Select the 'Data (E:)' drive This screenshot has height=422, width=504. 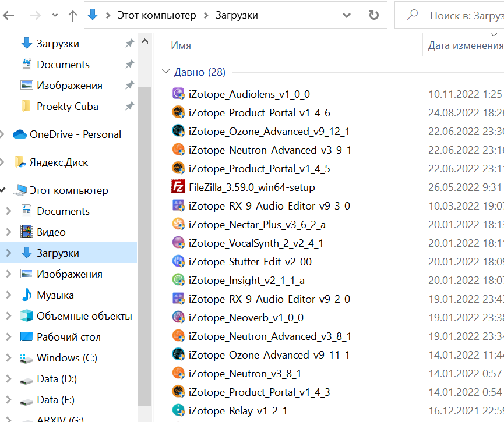pos(55,400)
